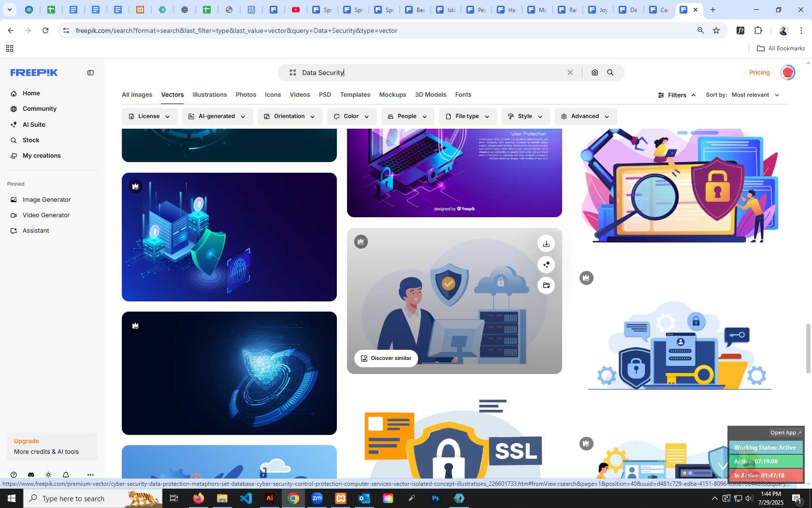This screenshot has width=812, height=508.
Task: Open the help question-mark icon
Action: [14, 475]
